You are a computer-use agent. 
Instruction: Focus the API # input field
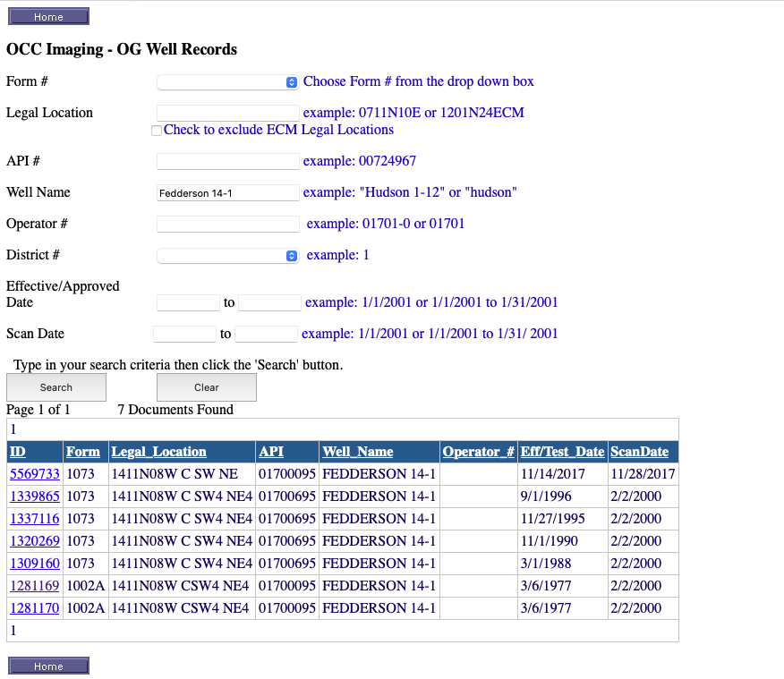(x=228, y=161)
